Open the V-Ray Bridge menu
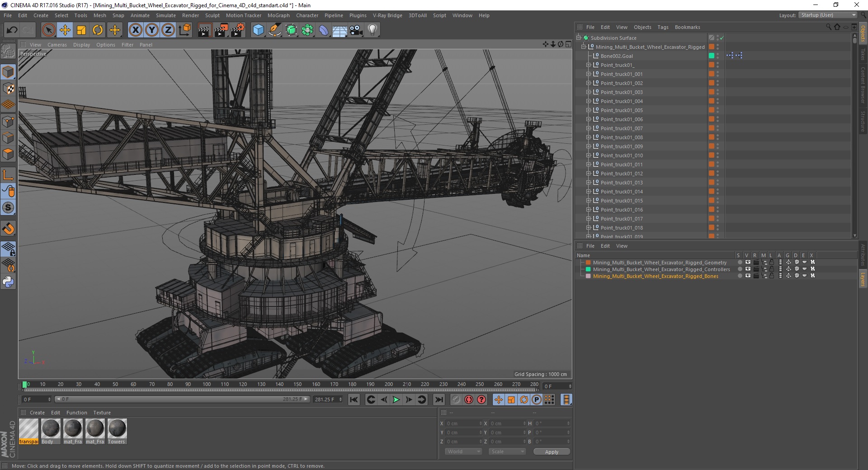 387,15
